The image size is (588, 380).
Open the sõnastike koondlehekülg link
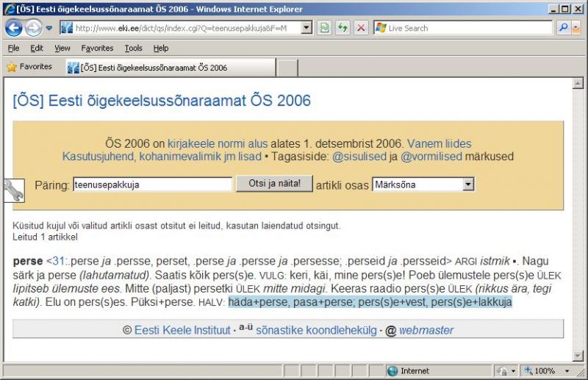[x=316, y=330]
